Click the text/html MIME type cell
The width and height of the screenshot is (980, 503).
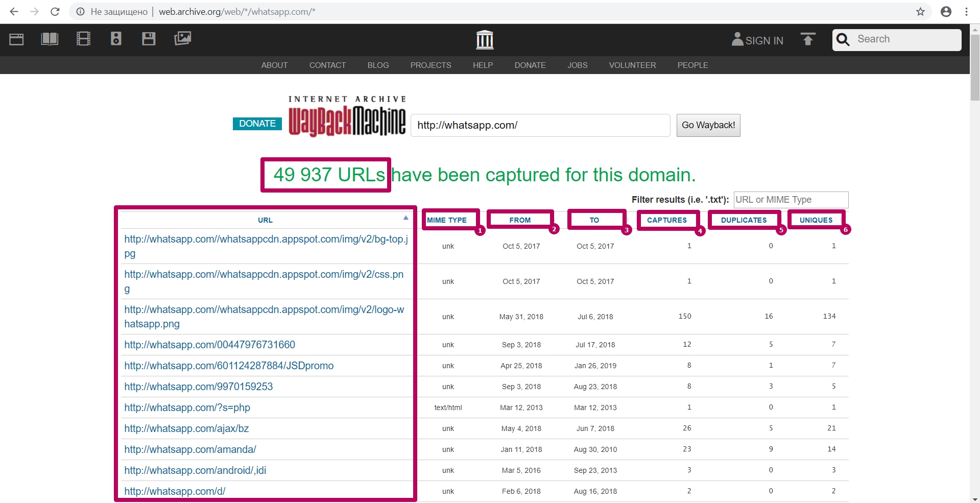coord(448,408)
